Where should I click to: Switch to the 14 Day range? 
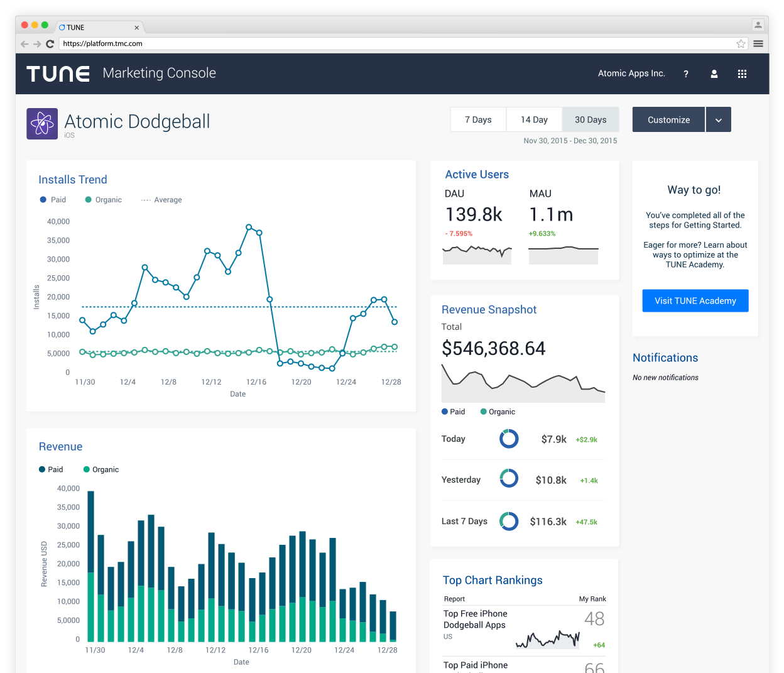tap(534, 120)
